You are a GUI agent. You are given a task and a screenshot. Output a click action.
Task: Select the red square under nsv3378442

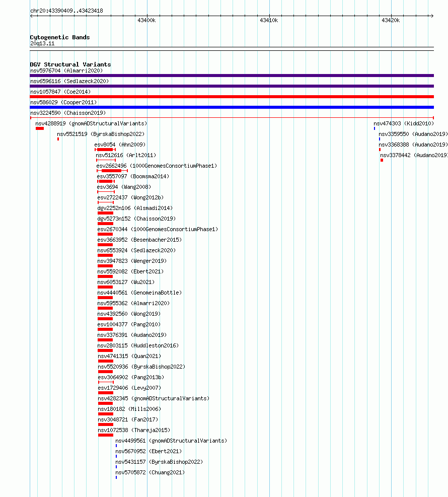[x=382, y=160]
